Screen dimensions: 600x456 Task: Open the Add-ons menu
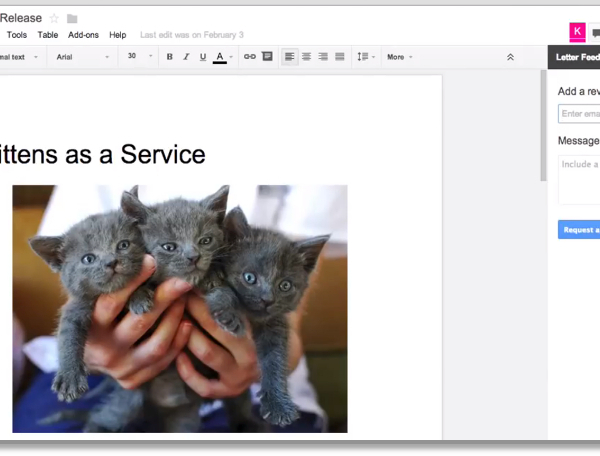point(83,35)
